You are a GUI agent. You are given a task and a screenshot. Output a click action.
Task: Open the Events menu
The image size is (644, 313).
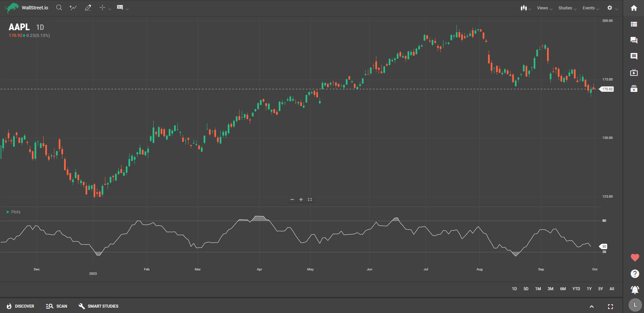pos(591,8)
